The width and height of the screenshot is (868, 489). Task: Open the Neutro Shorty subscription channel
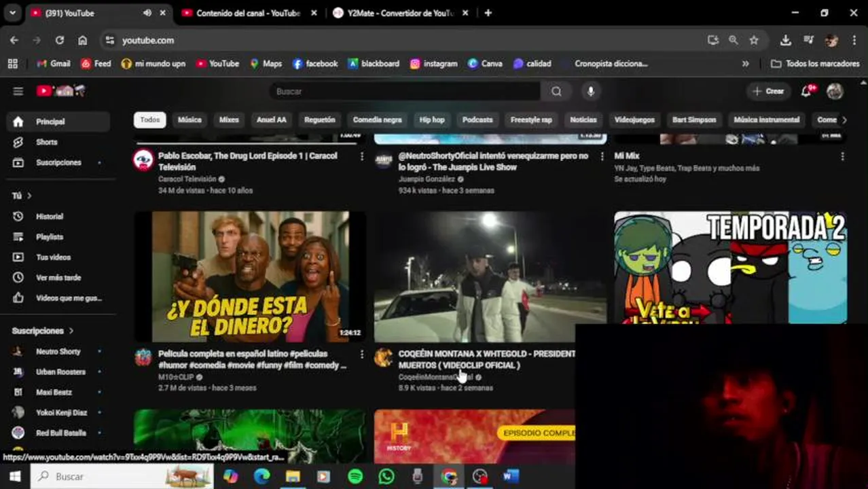point(58,351)
